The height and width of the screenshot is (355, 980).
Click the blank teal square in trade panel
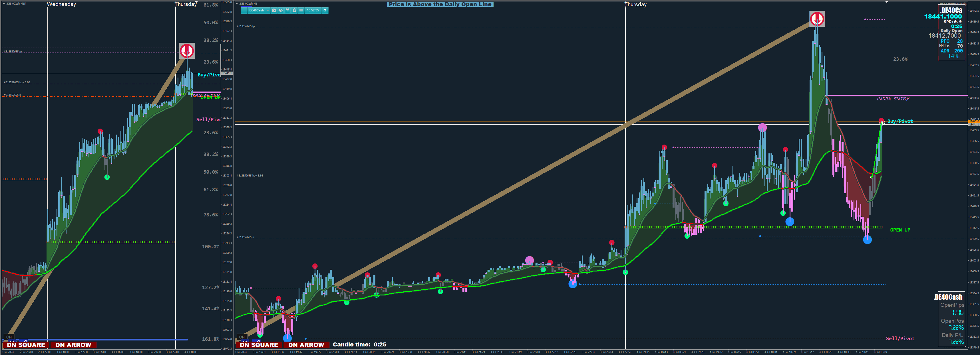(x=244, y=10)
